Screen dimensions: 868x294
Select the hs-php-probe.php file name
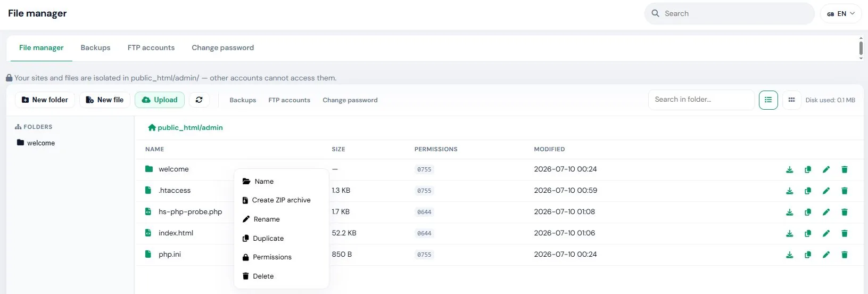[190, 212]
